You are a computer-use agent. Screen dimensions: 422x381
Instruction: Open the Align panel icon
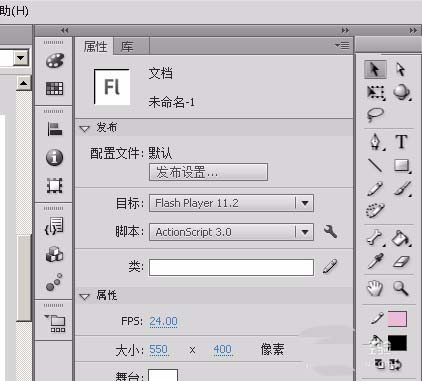(55, 129)
